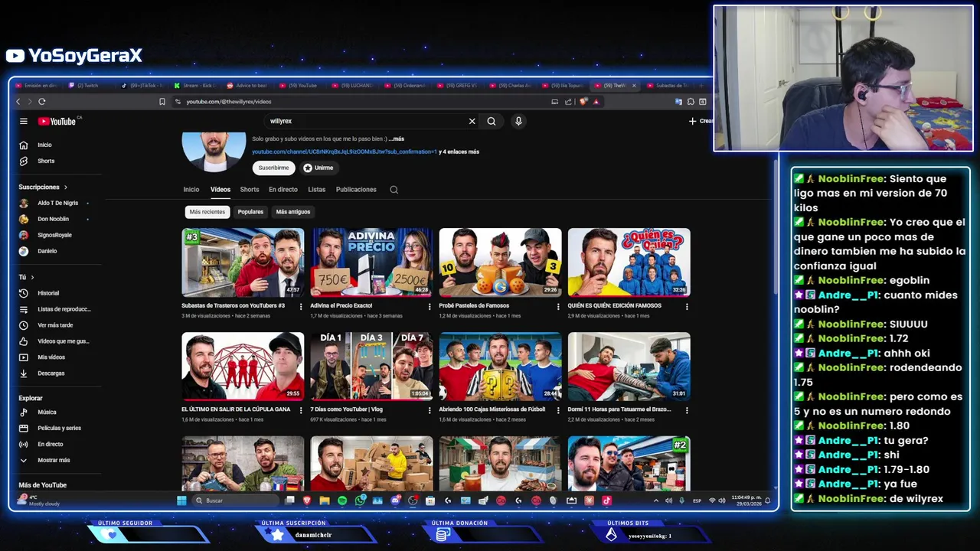Go back in the browser
The image size is (980, 551).
18,101
